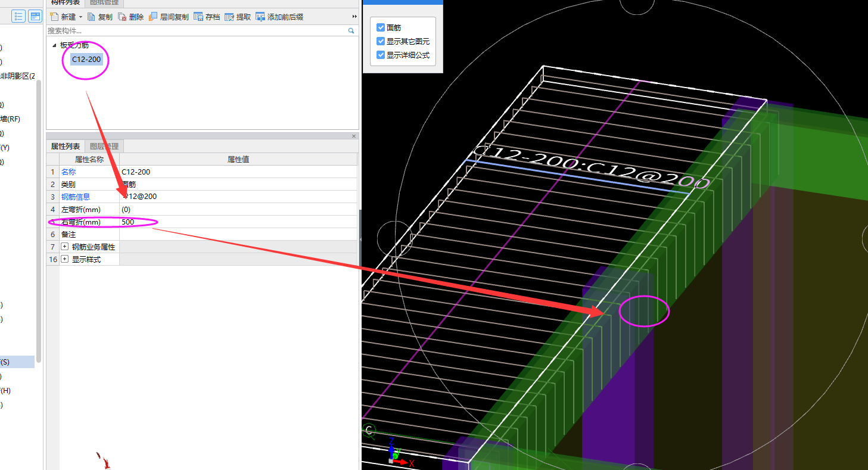Switch to the 构件列表 tab
Screen dimensions: 868x470
[x=66, y=3]
